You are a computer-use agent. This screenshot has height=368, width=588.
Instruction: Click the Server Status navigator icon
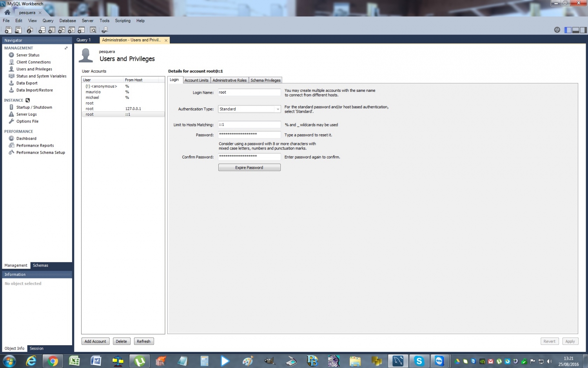point(11,55)
